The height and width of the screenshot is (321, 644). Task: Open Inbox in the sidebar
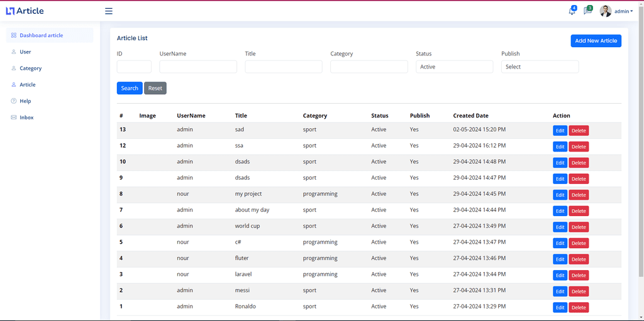pos(50,117)
